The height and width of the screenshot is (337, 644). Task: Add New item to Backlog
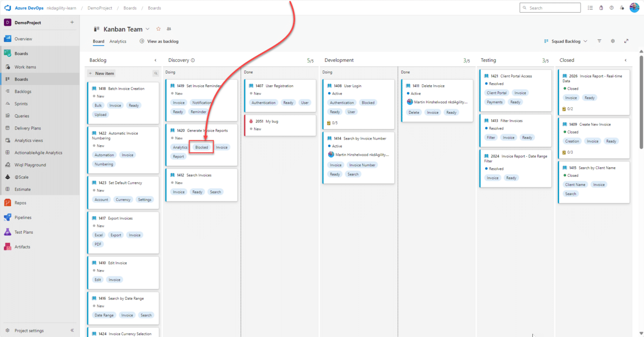(x=102, y=74)
